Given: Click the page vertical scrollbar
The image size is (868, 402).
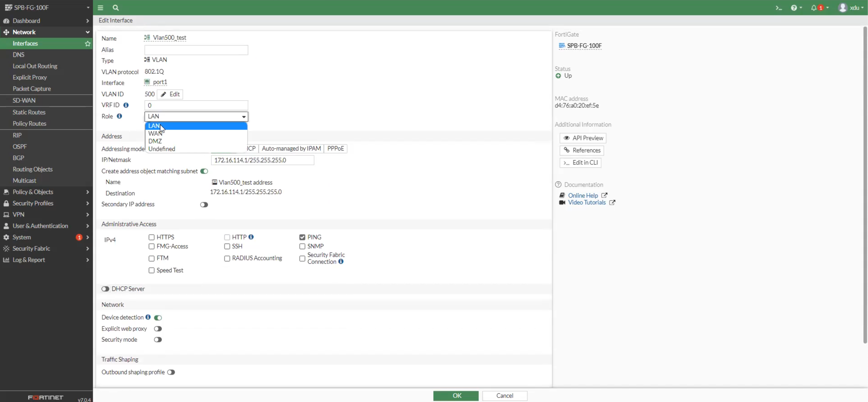Looking at the screenshot, I should tap(865, 185).
